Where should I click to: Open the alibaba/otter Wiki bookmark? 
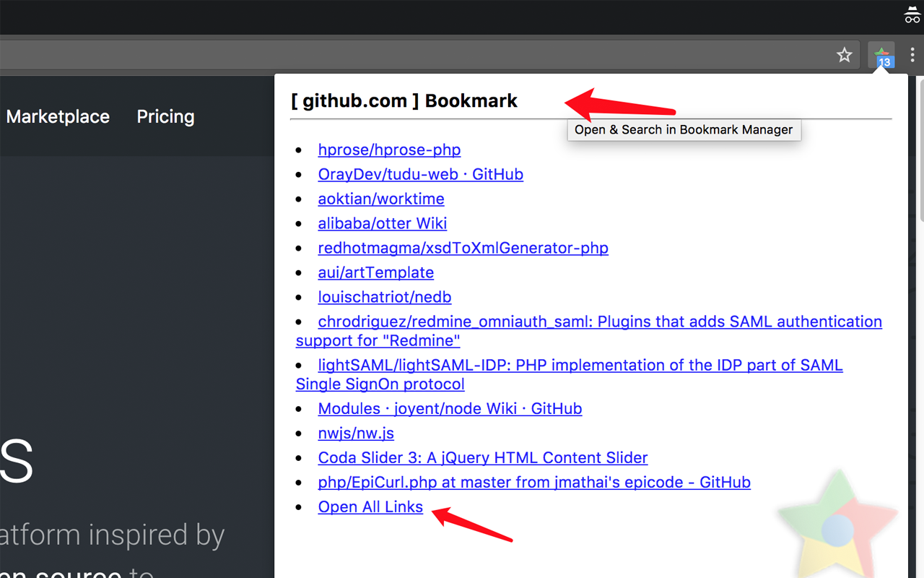click(x=382, y=223)
